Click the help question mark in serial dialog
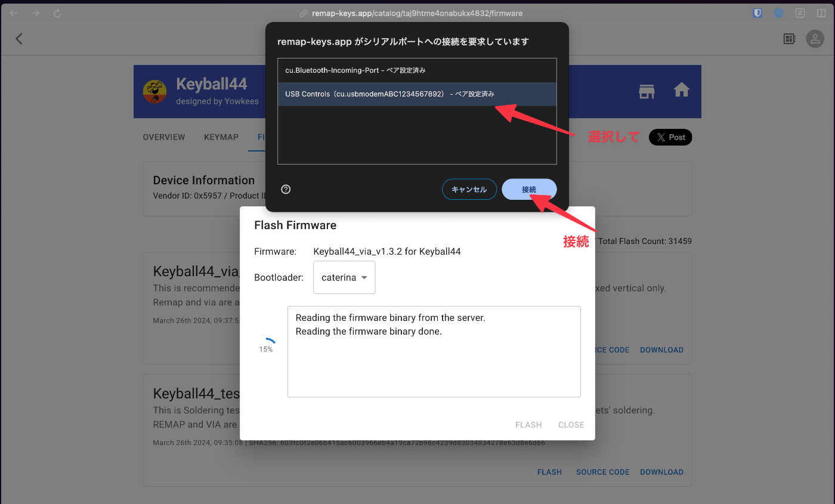Screen dimensions: 835x504 tap(286, 189)
